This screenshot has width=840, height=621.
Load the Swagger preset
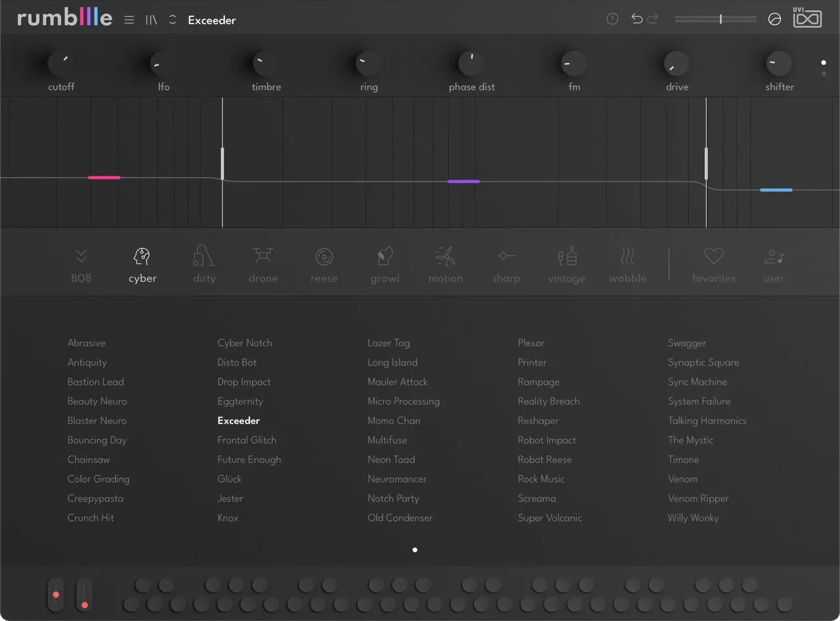pyautogui.click(x=687, y=343)
